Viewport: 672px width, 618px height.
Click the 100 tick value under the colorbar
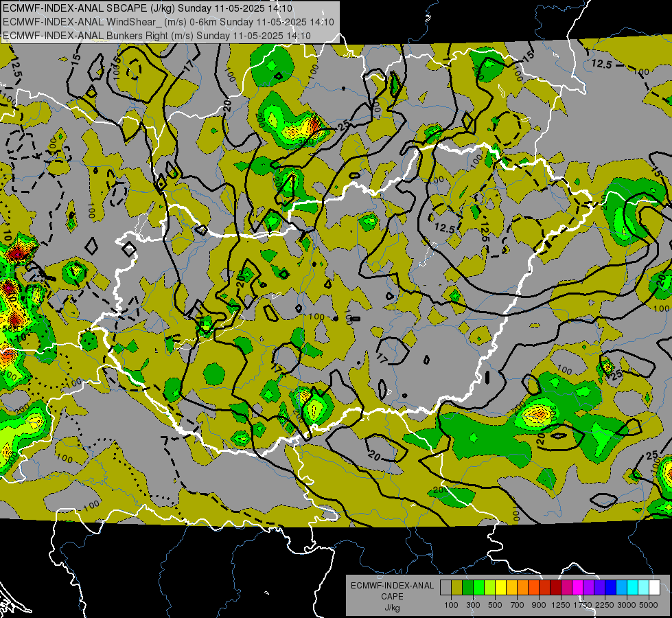451,605
